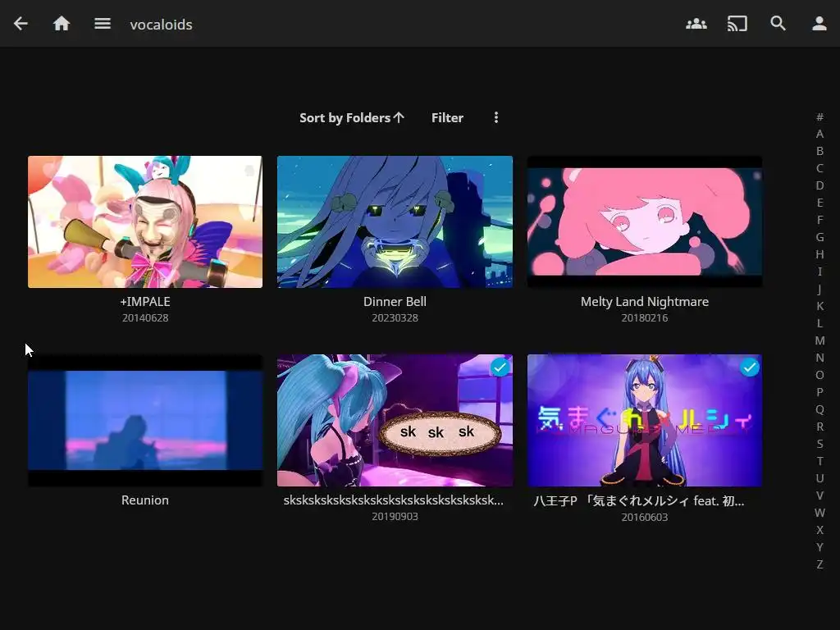Viewport: 840px width, 630px height.
Task: Jump to letter U in alphabet picker
Action: [x=819, y=478]
